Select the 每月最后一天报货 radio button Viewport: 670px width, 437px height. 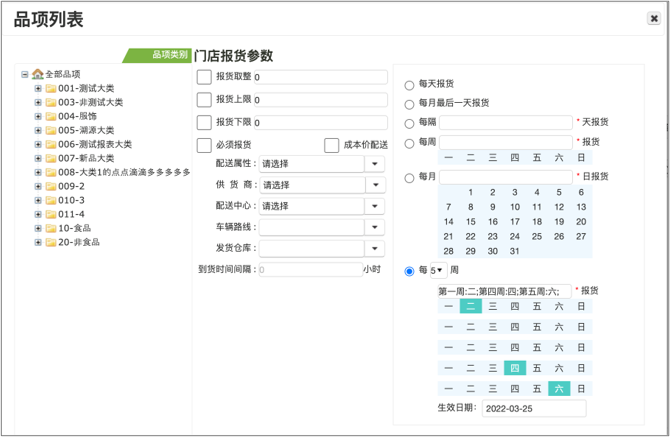(x=409, y=104)
